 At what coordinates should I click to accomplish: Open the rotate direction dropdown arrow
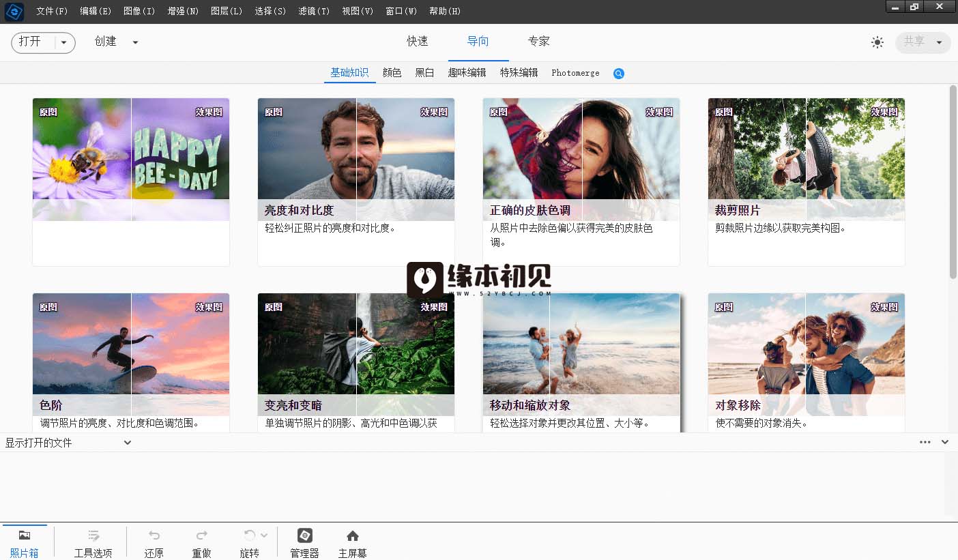coord(264,535)
